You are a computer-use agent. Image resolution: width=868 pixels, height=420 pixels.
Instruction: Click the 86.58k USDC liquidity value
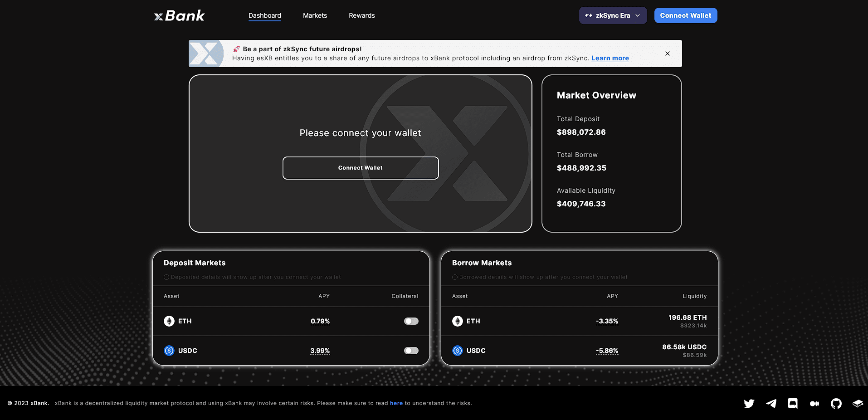[684, 347]
